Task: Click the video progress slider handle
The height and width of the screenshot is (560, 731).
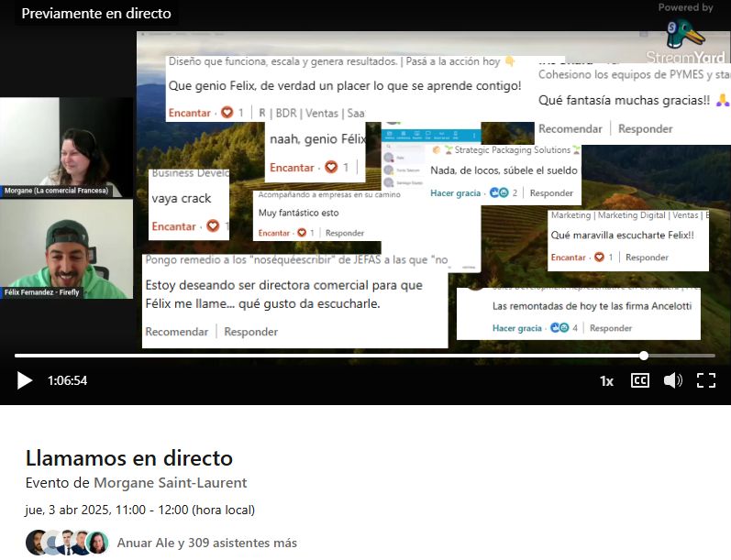Action: click(644, 356)
